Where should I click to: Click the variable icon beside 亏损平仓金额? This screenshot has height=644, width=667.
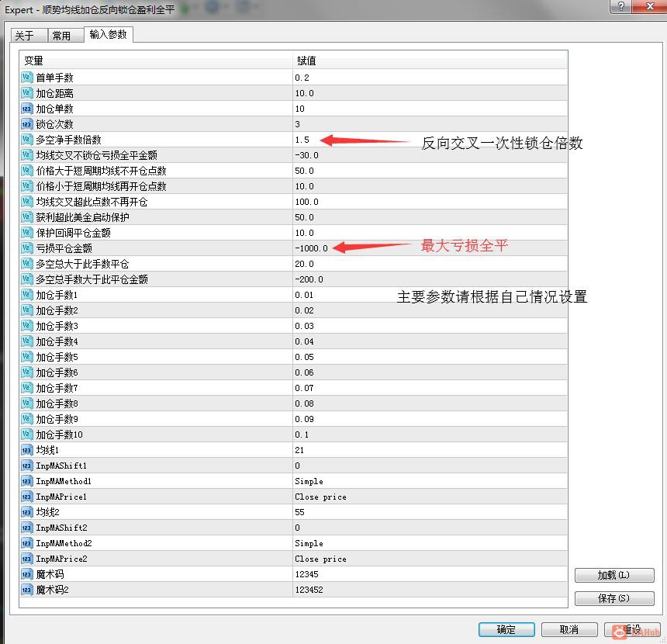point(27,248)
